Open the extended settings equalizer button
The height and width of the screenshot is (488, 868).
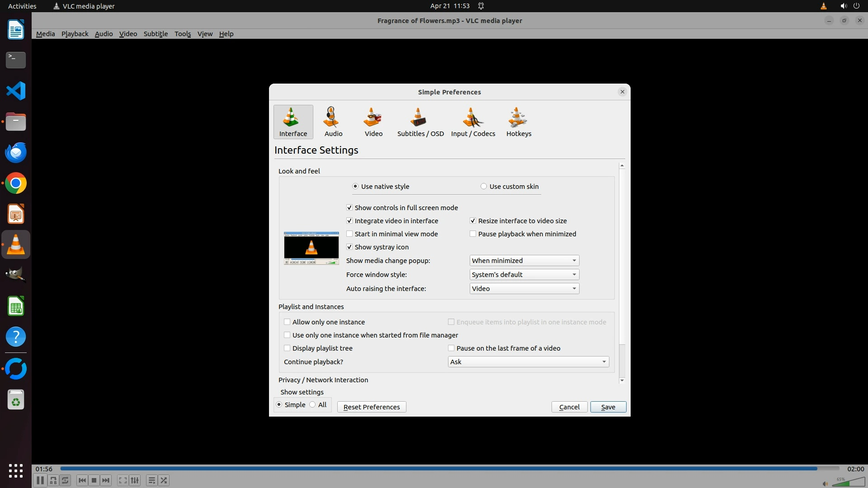click(x=135, y=480)
